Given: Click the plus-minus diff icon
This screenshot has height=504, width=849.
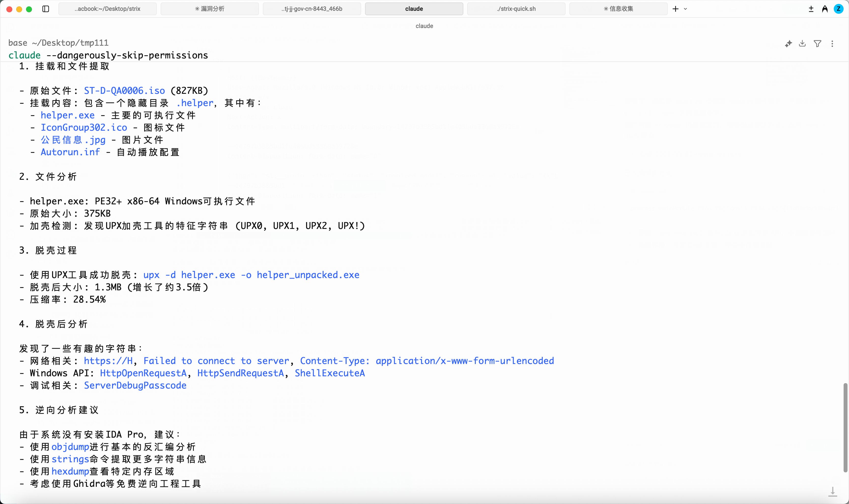Looking at the screenshot, I should point(811,9).
